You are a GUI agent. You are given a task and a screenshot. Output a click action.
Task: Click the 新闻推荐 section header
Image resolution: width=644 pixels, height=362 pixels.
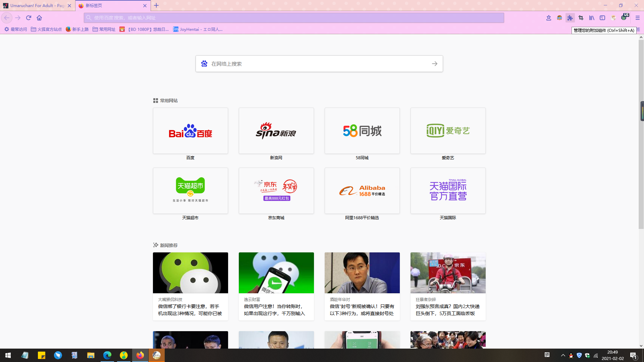[165, 245]
